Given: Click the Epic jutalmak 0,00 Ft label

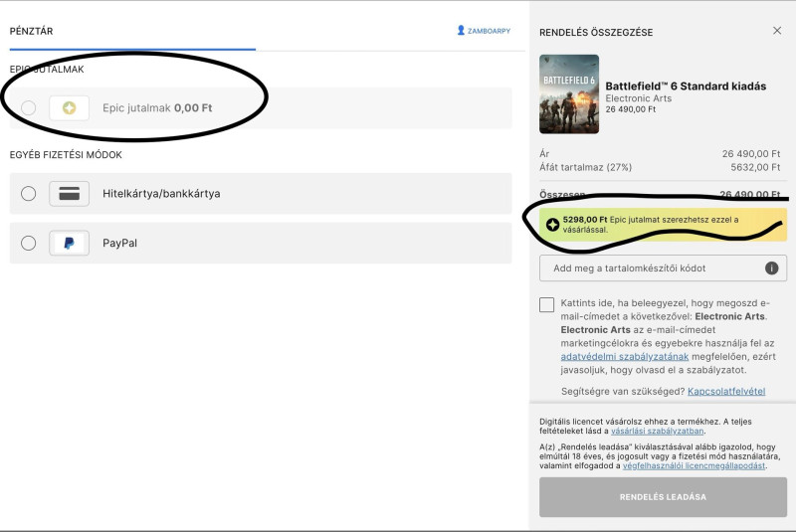Looking at the screenshot, I should [157, 108].
